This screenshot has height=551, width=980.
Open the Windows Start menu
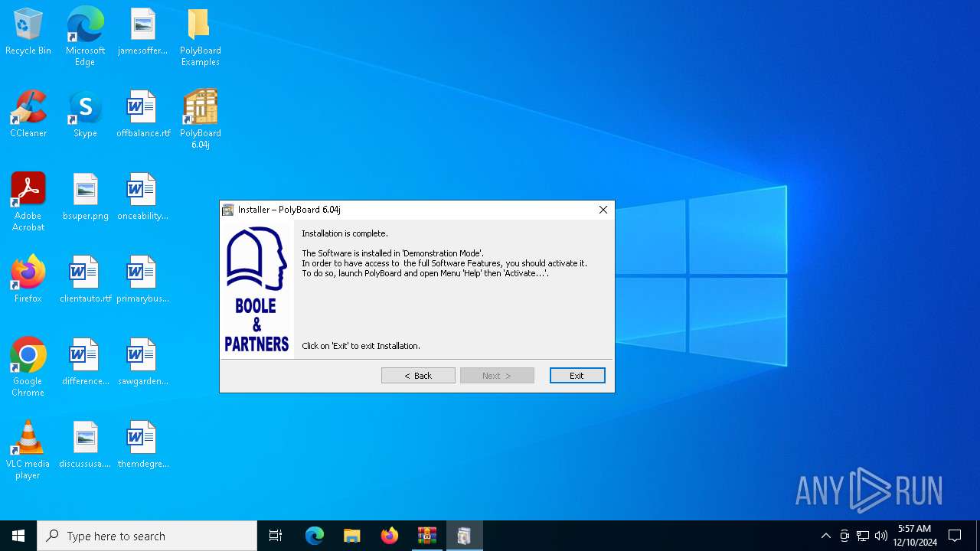point(18,536)
